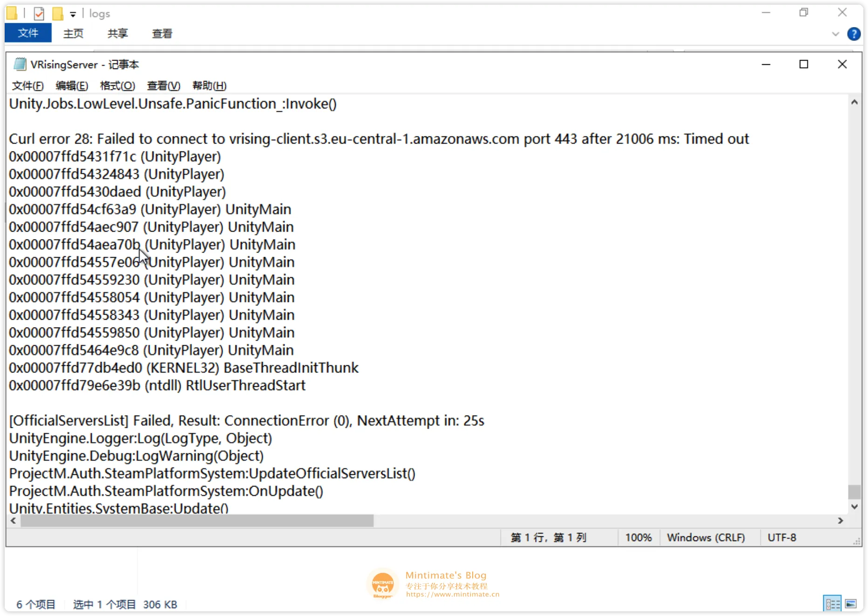Screen dimensions: 868x616
Task: Click the 0x00007ffd5464e9c8 UnityMain line
Action: point(151,350)
